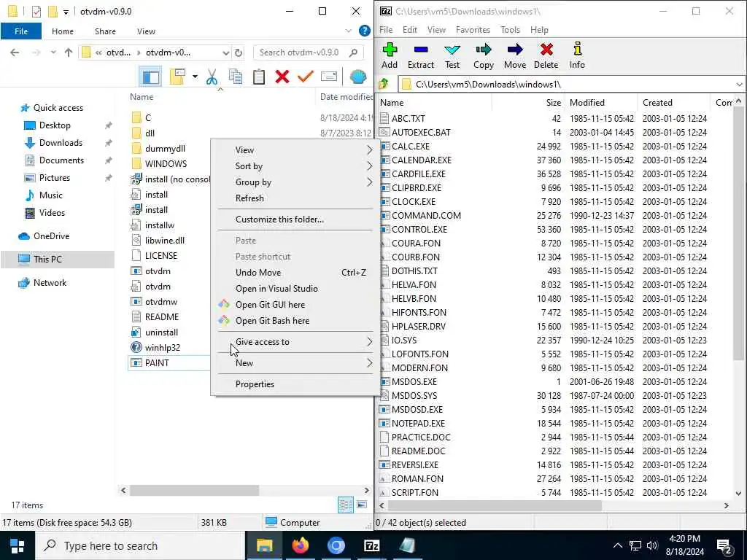Go up one folder level in 7-Zip
747x560 pixels.
384,85
